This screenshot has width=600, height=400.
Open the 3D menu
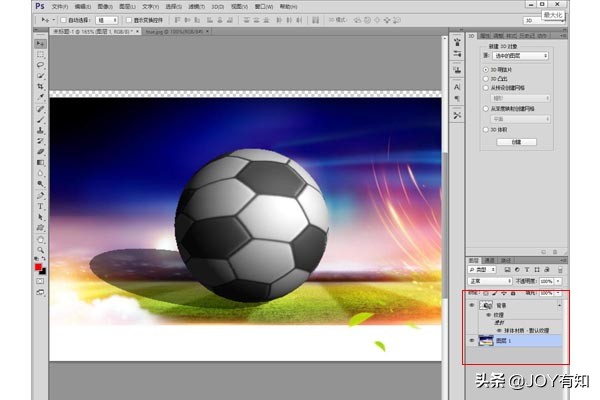(217, 7)
